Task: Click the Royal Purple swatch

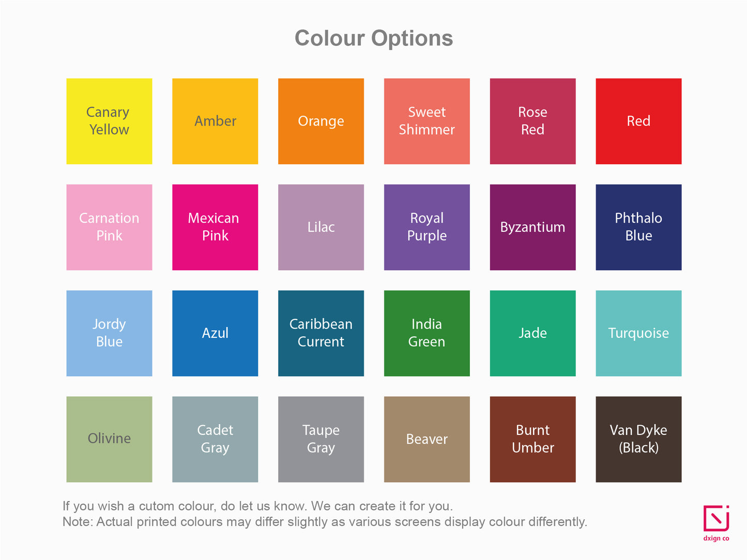Action: [427, 227]
